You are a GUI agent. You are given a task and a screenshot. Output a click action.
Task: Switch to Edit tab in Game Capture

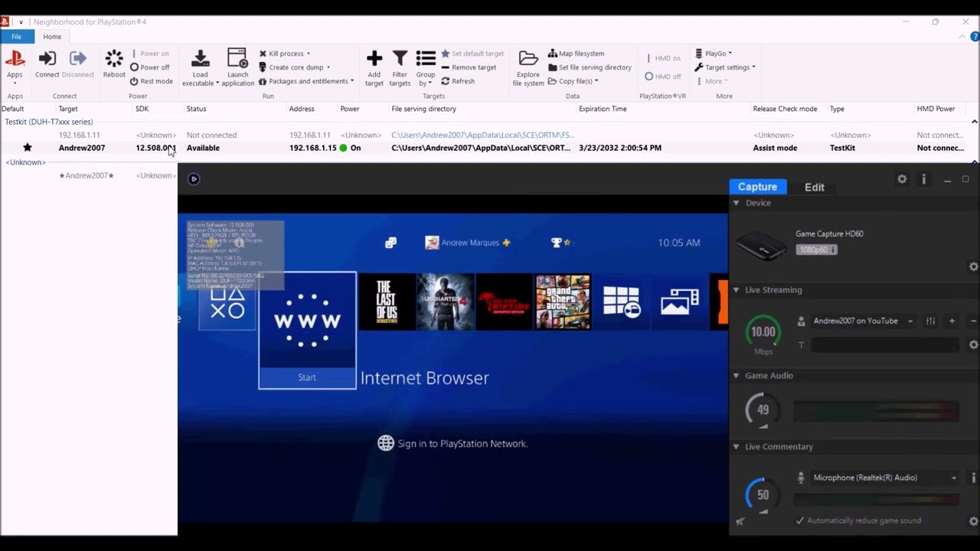point(815,187)
